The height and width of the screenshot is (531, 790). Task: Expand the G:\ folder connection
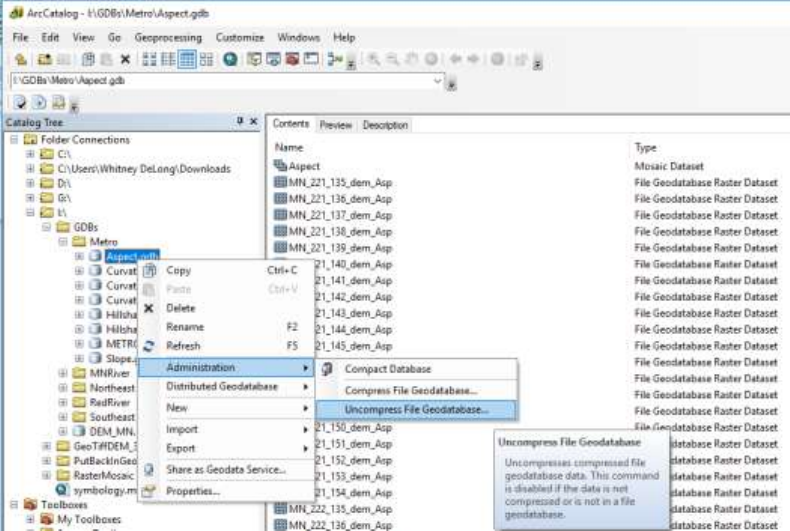tap(30, 197)
